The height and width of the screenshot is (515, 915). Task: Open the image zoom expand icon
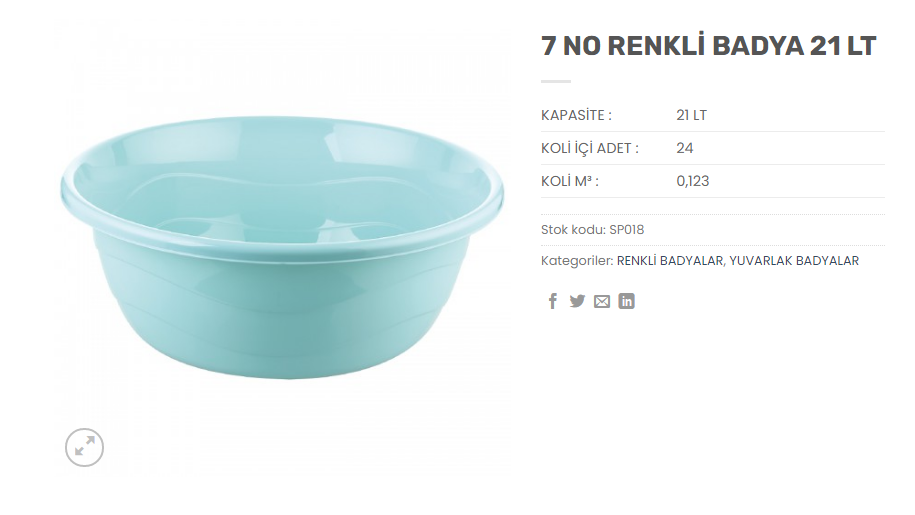pos(84,447)
